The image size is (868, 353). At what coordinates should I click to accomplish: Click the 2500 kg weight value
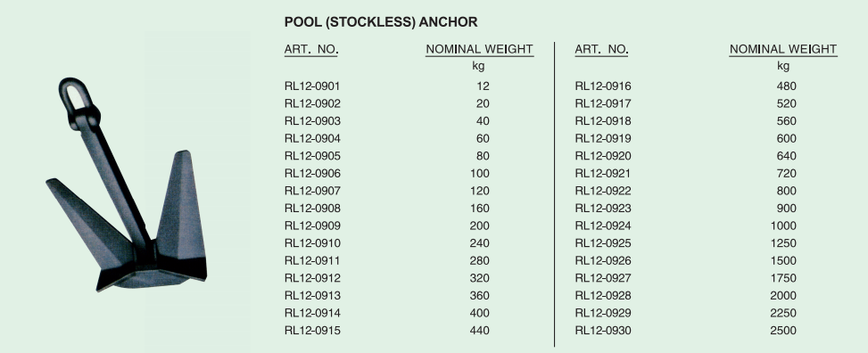pos(783,331)
